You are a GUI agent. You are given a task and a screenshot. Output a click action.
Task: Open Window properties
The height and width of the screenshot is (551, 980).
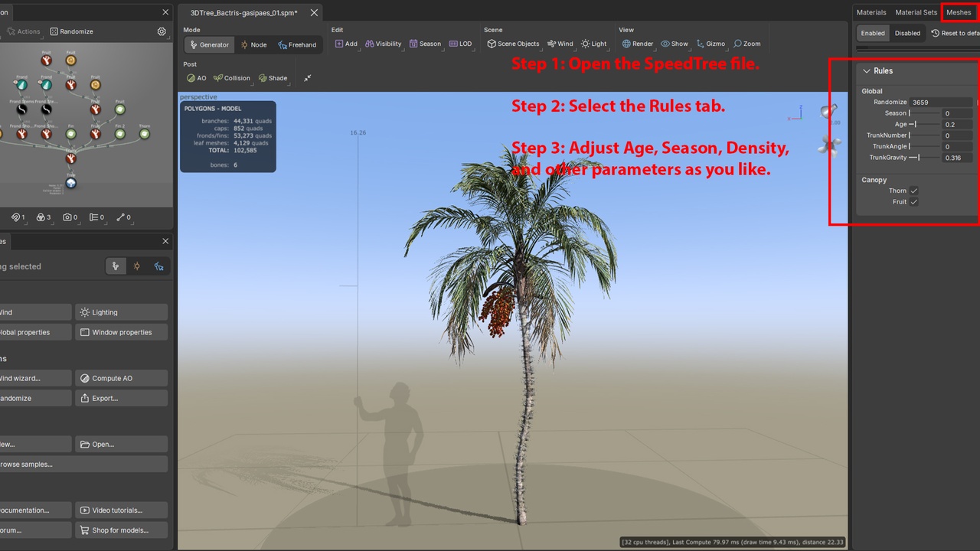[121, 332]
